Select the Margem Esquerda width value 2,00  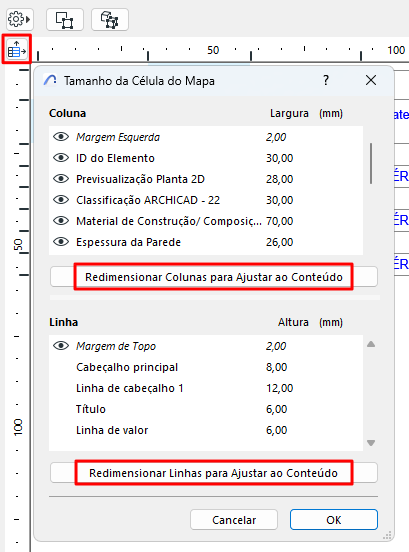pos(276,137)
